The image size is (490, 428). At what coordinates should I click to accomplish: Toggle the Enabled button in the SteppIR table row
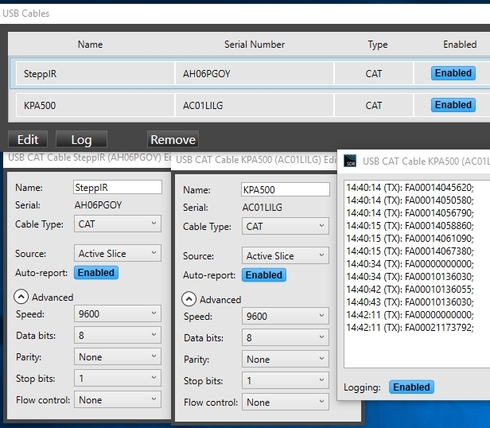(453, 73)
